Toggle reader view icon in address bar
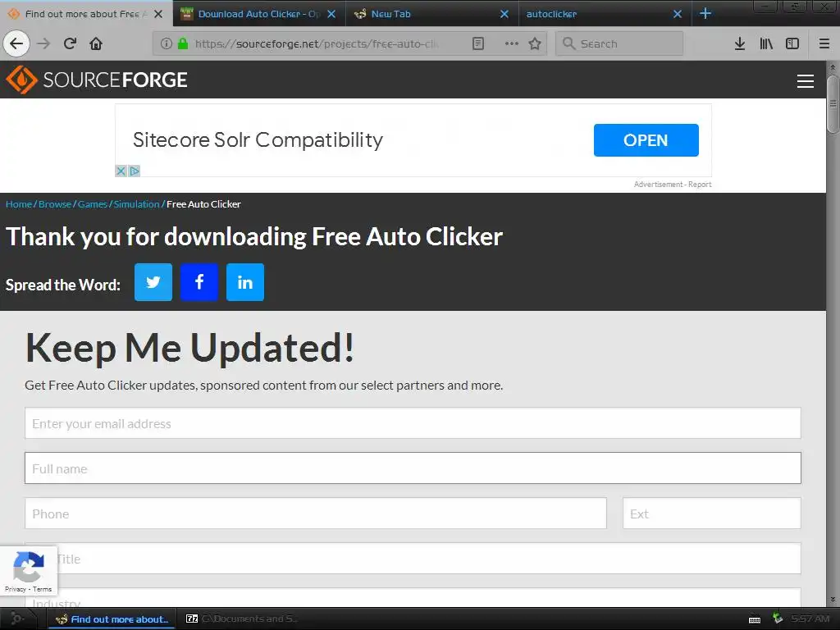The width and height of the screenshot is (840, 630). 478,43
